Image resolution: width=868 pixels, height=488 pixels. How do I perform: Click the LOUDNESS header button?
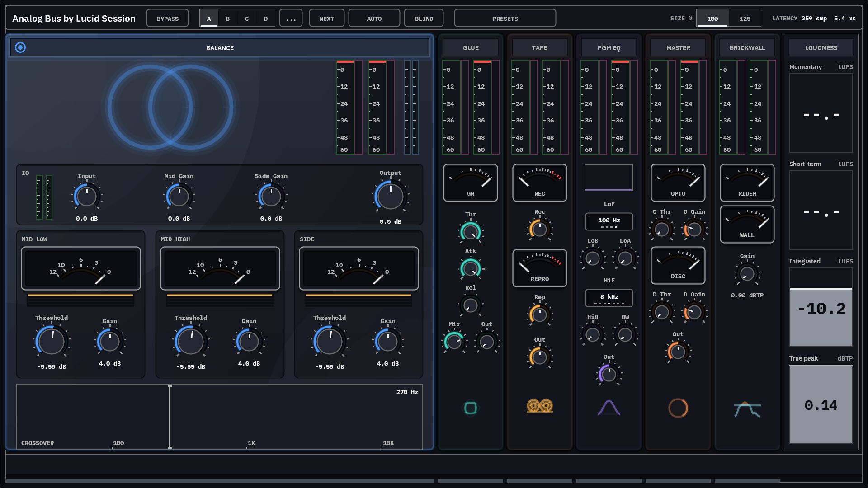[821, 48]
